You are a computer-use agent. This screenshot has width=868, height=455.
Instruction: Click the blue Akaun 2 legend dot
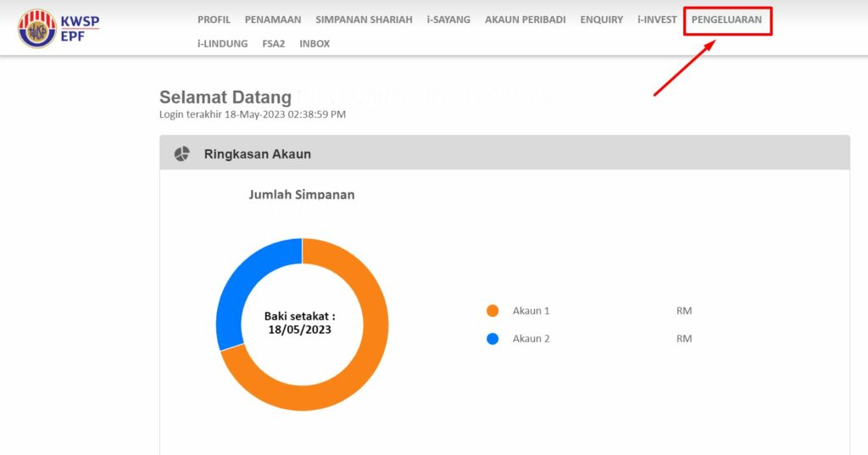[492, 338]
